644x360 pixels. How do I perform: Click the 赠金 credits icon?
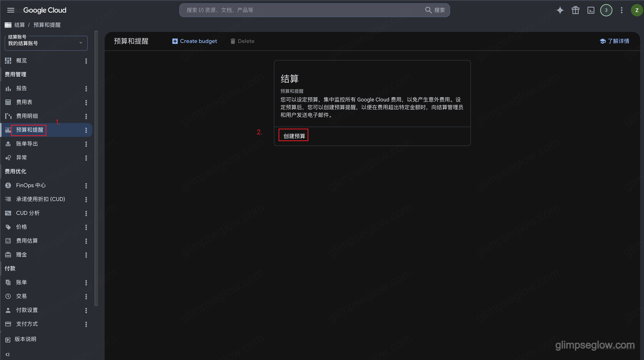(x=8, y=255)
